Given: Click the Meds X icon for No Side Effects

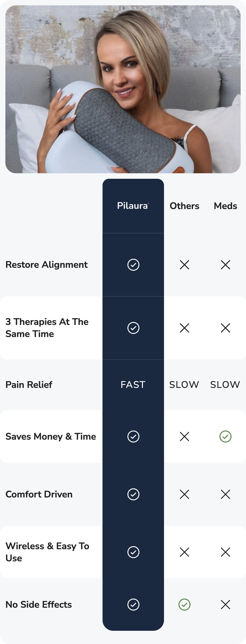Looking at the screenshot, I should coord(225,605).
